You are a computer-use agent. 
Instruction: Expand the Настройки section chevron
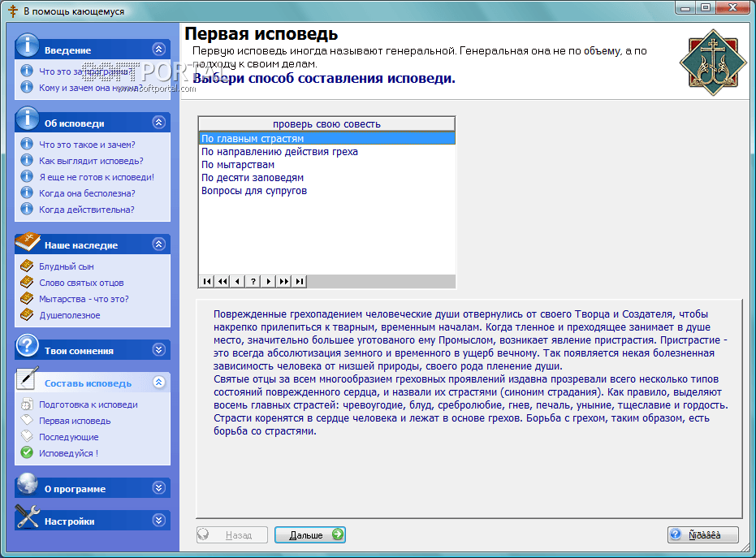159,521
